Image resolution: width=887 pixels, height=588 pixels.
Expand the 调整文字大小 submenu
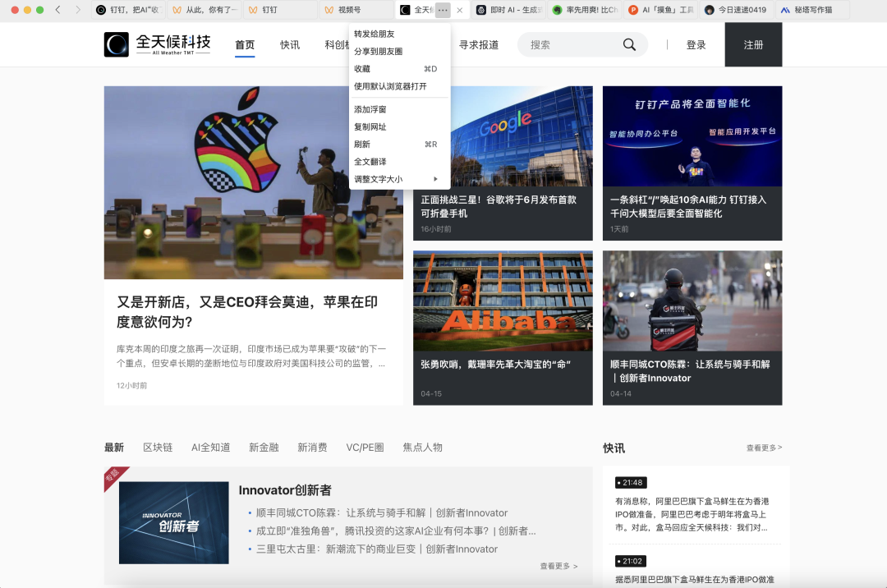[399, 179]
